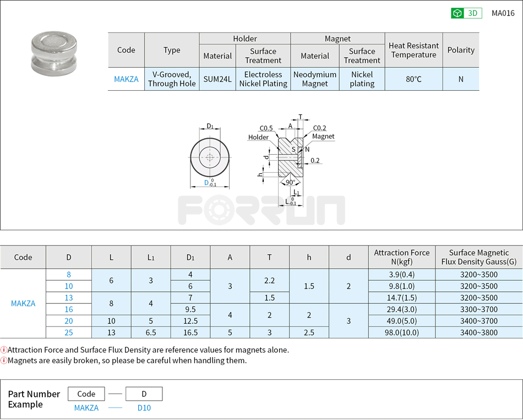Expand the Holder column header group
The image size is (523, 420).
(x=246, y=39)
